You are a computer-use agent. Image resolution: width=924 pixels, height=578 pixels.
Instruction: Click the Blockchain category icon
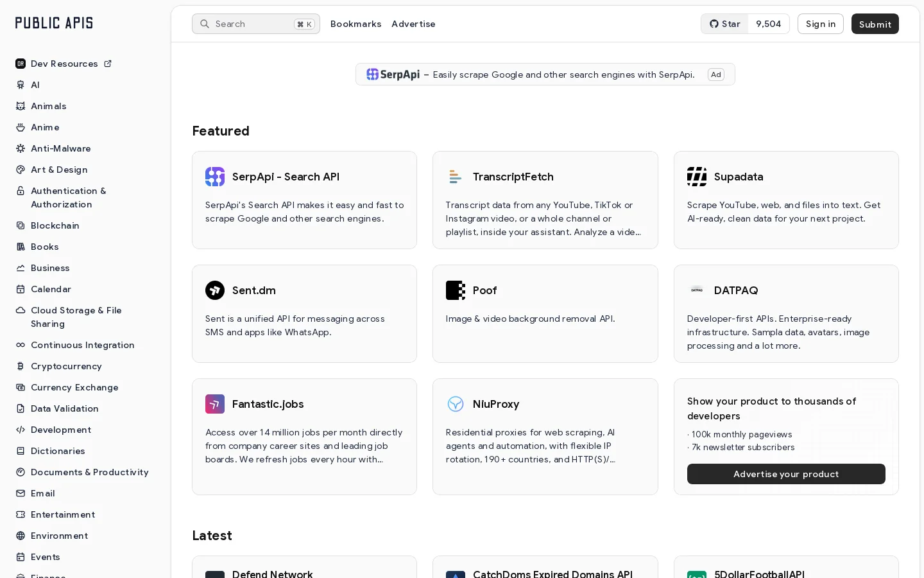[x=21, y=225]
